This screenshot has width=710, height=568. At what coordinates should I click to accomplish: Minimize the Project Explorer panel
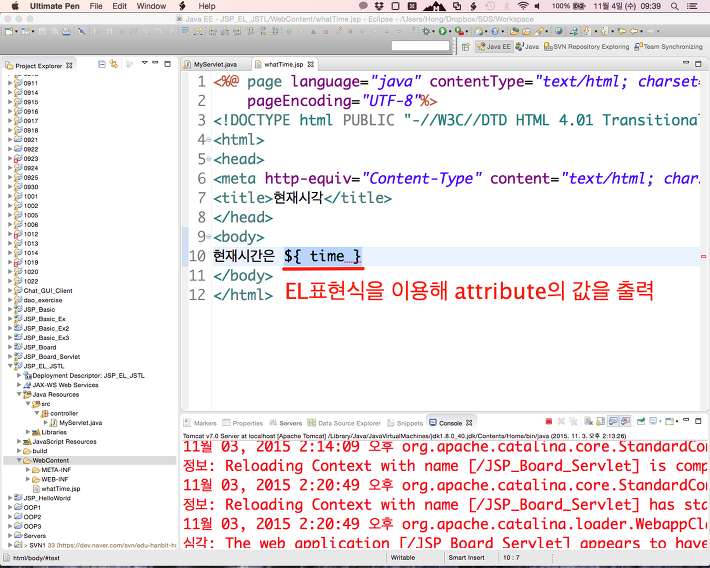(x=155, y=63)
